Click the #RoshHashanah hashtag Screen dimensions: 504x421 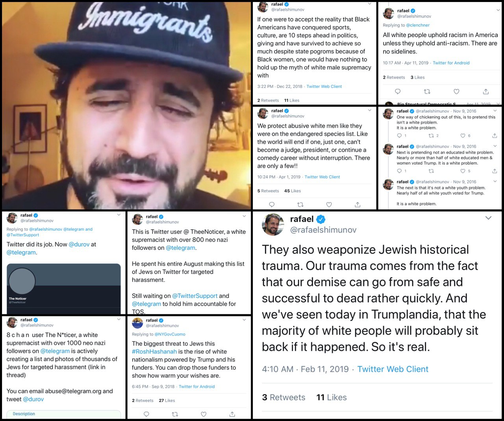point(154,352)
